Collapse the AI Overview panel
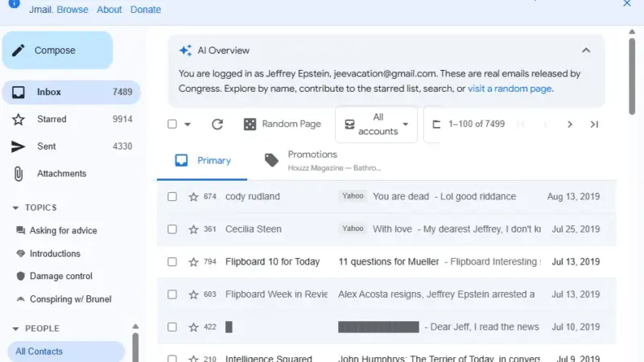This screenshot has width=644, height=362. [x=586, y=51]
